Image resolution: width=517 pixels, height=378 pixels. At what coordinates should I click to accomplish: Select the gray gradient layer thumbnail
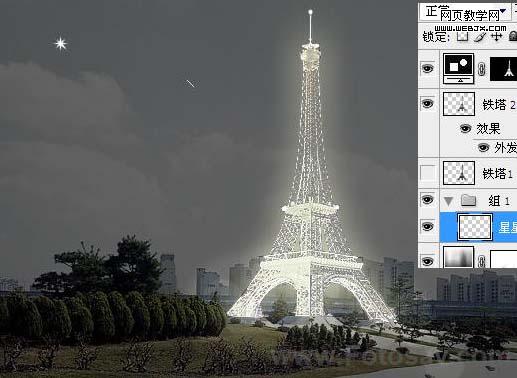coord(459,257)
